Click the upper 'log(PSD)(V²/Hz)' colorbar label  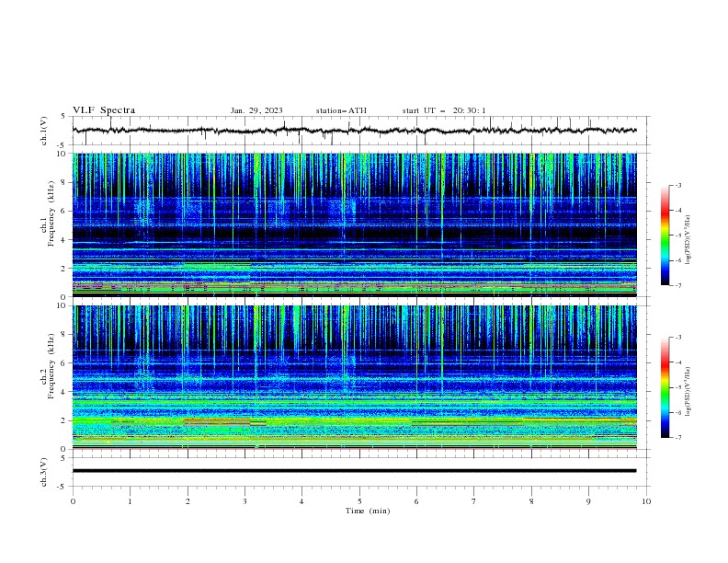(x=688, y=240)
